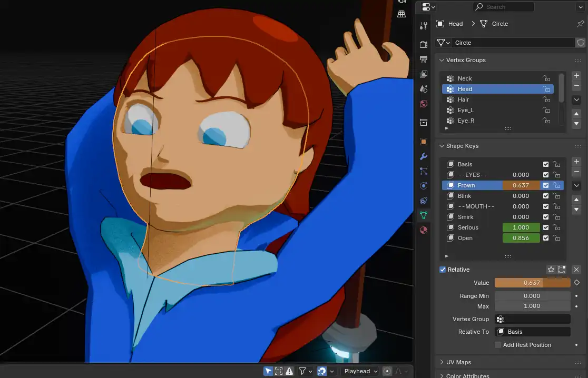The image size is (588, 378).
Task: Uncheck the Relative checkbox
Action: pos(443,270)
